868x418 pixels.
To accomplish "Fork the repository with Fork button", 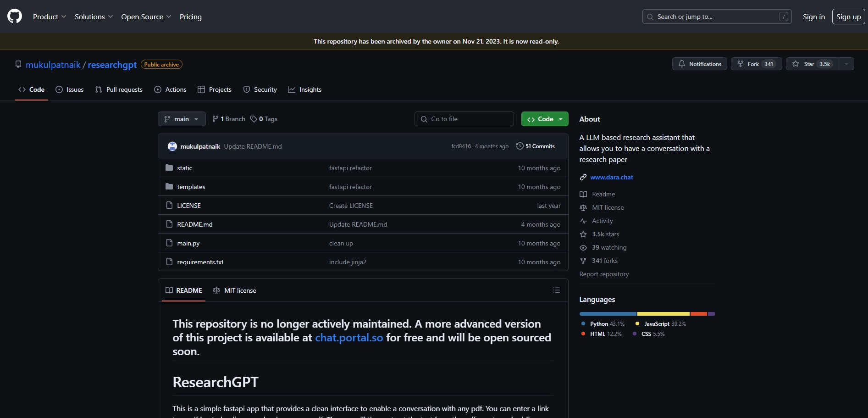I will (x=757, y=64).
